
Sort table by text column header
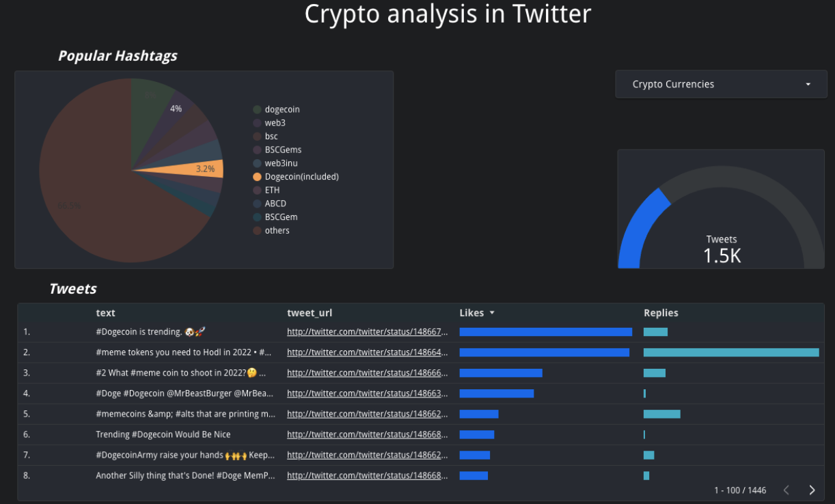(x=105, y=313)
